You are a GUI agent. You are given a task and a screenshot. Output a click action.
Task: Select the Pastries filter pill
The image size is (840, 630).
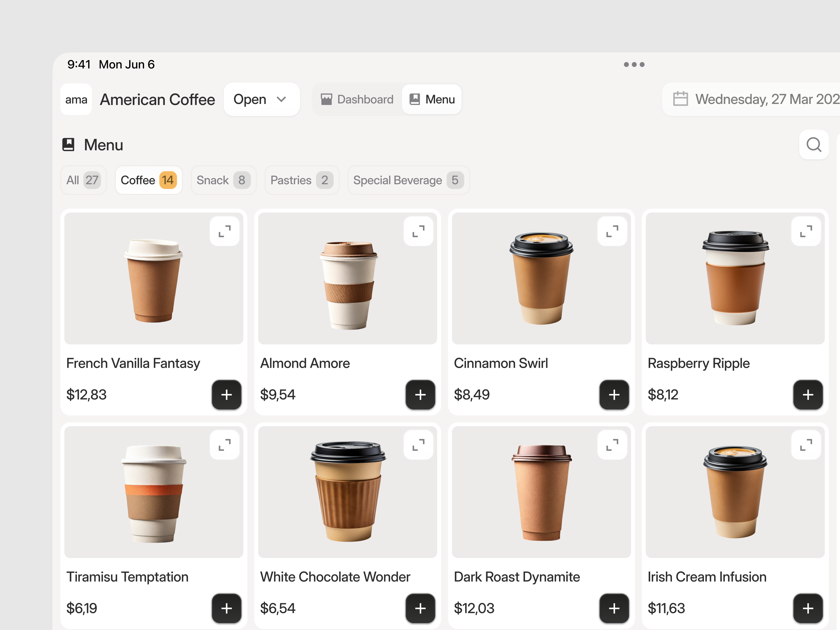302,180
